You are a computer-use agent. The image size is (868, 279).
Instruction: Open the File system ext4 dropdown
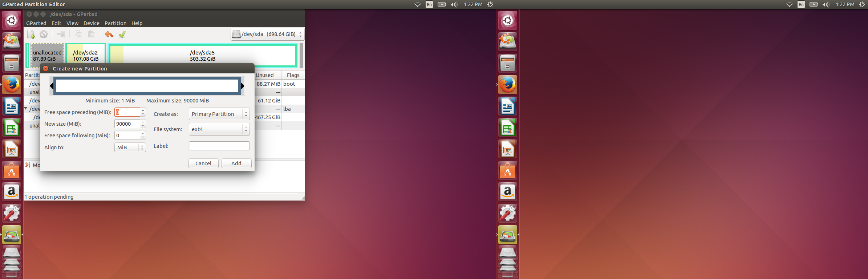click(219, 129)
